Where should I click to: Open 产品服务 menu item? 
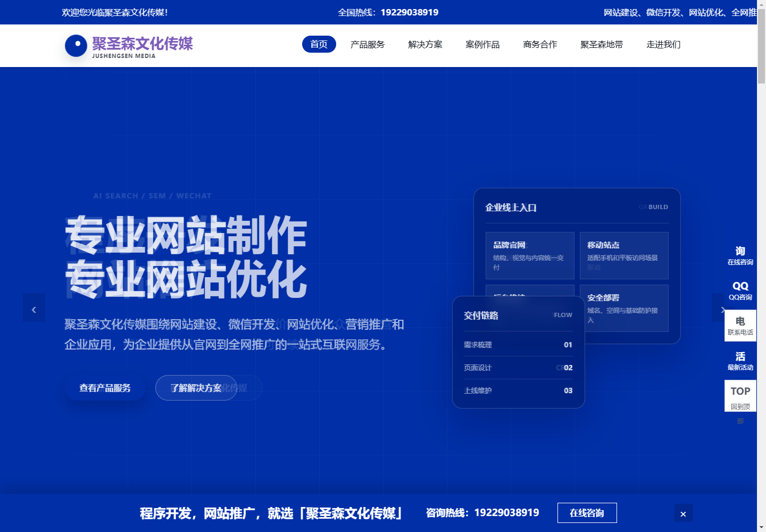(368, 44)
